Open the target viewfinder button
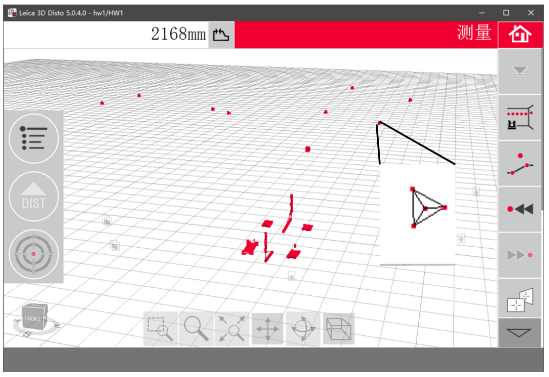 tap(34, 254)
